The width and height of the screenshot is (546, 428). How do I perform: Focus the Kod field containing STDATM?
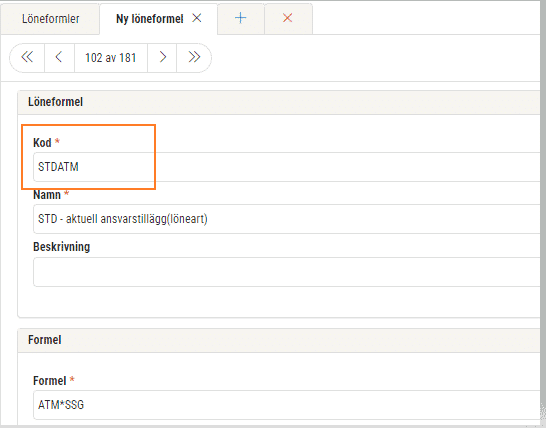tap(286, 167)
